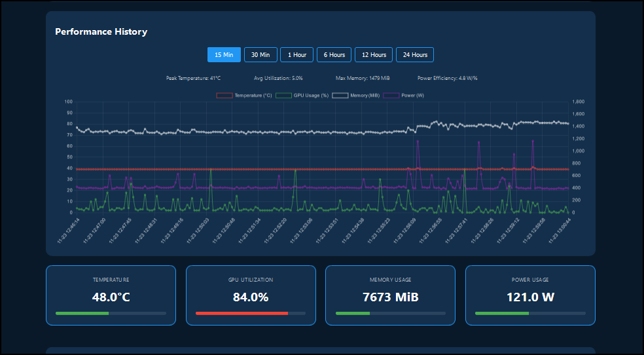Toggle the GPU Usage (%) legend series
The image size is (644, 355).
[x=302, y=96]
